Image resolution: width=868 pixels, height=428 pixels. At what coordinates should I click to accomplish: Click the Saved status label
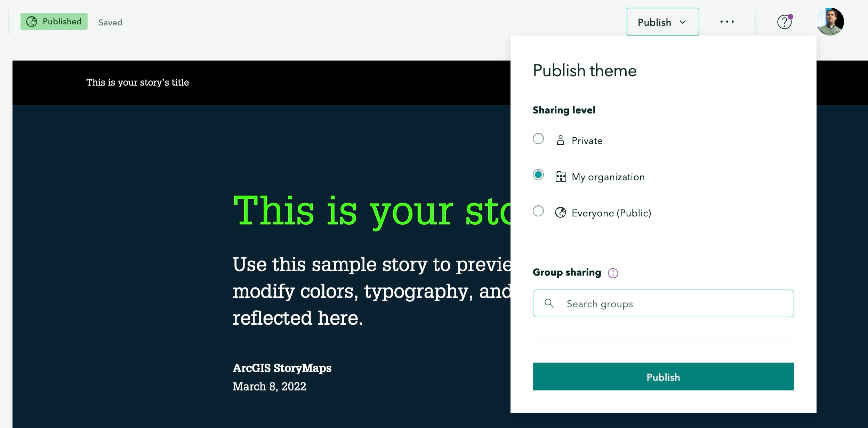110,22
